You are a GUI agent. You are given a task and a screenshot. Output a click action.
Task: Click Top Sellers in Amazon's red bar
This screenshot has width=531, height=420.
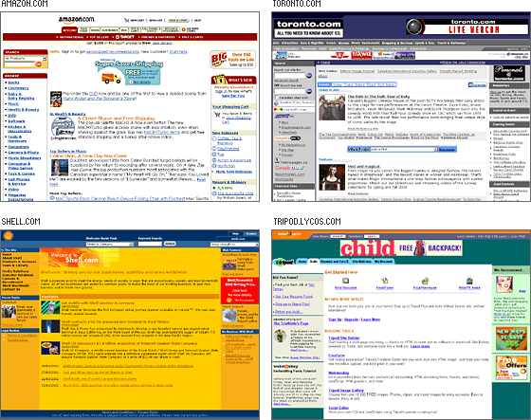(x=99, y=37)
